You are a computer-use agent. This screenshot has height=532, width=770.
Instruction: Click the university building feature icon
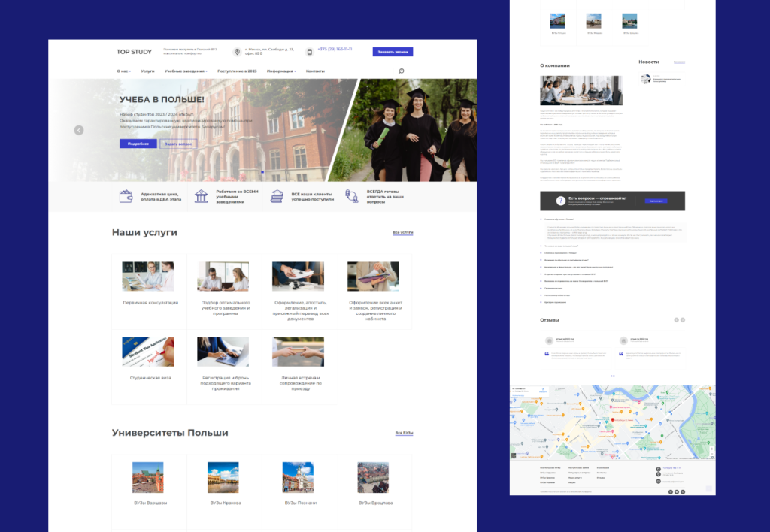(x=201, y=196)
